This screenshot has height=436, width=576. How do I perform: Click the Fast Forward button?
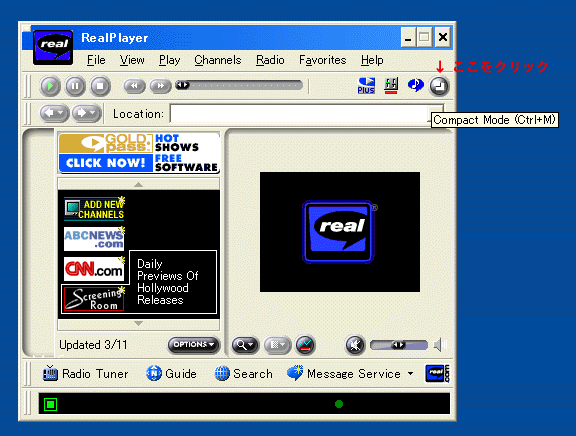pyautogui.click(x=160, y=86)
